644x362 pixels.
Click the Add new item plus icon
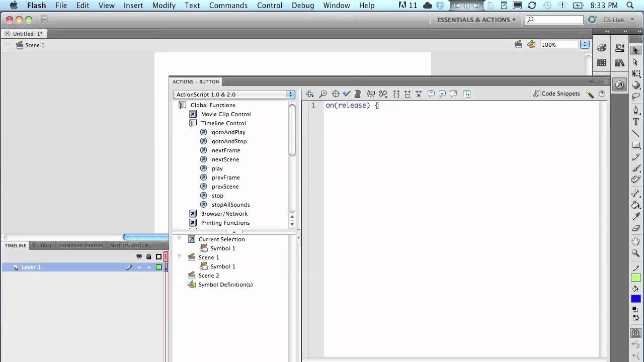coord(310,94)
